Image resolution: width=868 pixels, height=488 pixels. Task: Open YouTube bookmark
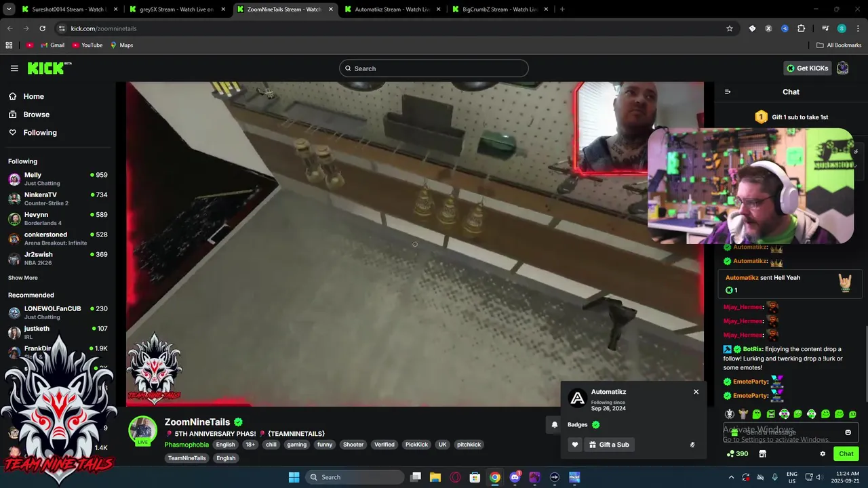click(87, 45)
